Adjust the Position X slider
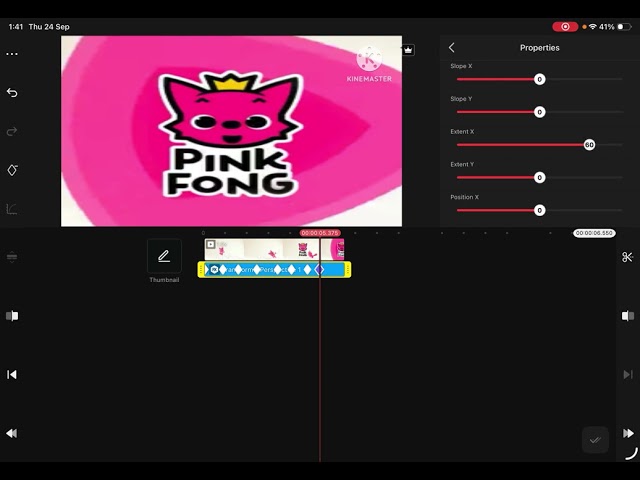The width and height of the screenshot is (640, 480). [540, 210]
